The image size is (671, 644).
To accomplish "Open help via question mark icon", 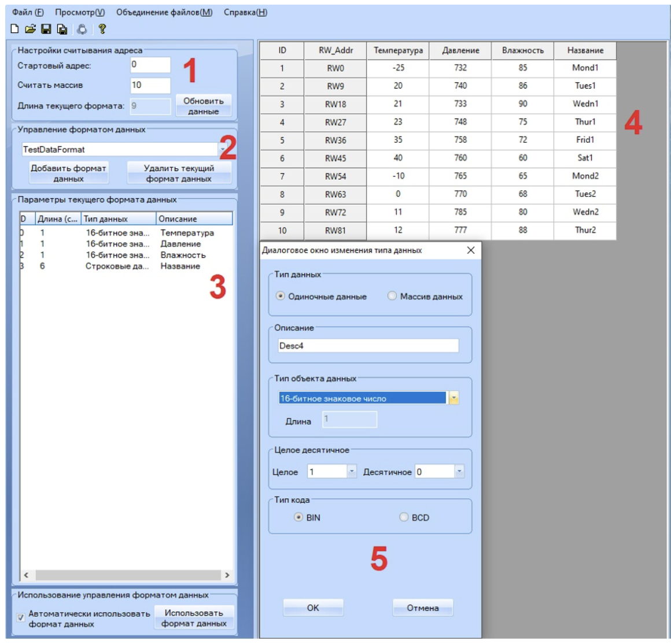I will (x=102, y=29).
